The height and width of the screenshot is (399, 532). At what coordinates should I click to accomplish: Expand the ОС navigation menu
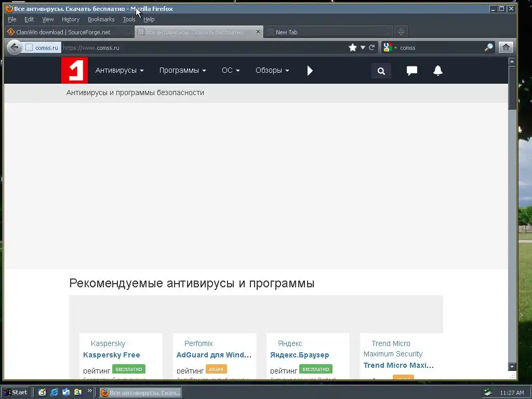pos(231,70)
